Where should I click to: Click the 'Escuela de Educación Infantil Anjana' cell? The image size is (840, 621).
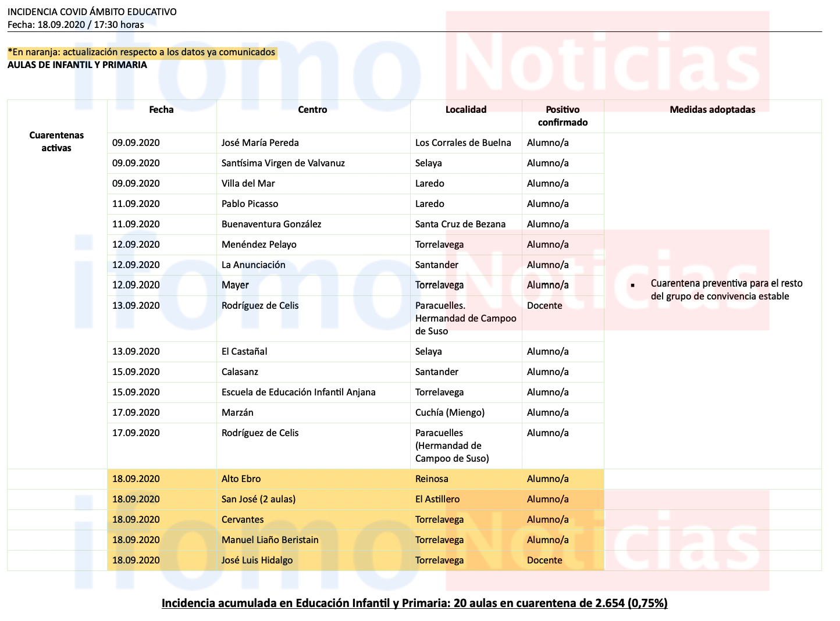pos(298,392)
